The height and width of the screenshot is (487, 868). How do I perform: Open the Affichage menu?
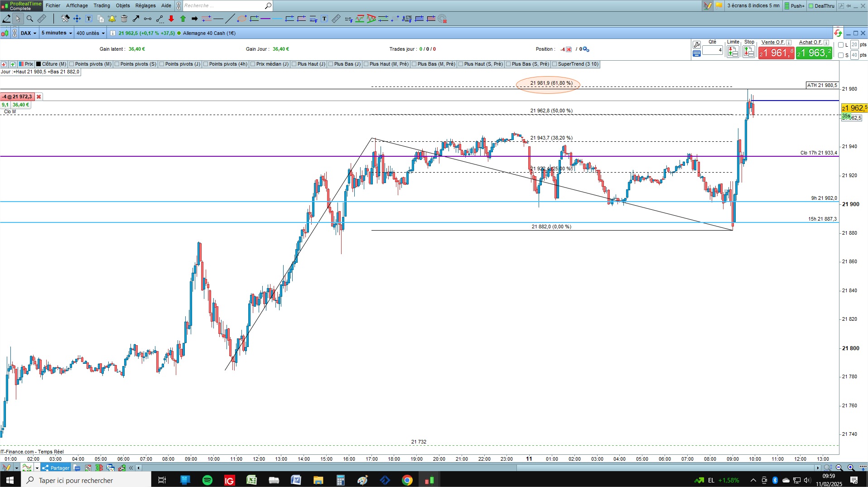pos(77,6)
